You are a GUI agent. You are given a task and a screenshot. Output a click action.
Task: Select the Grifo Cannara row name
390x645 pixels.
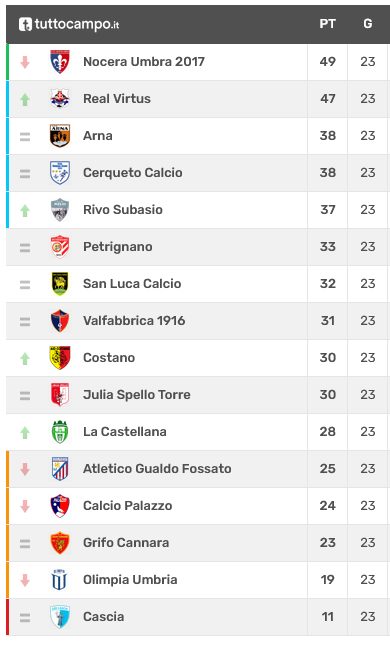126,543
